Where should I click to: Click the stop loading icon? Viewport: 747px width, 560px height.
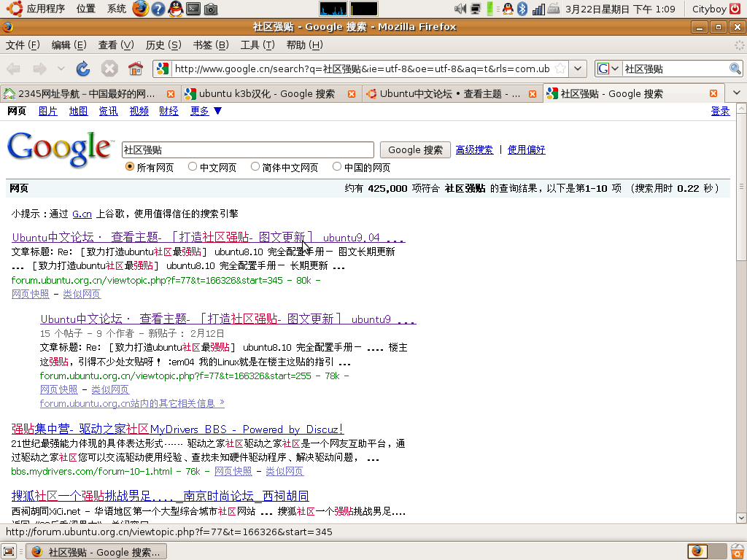109,69
